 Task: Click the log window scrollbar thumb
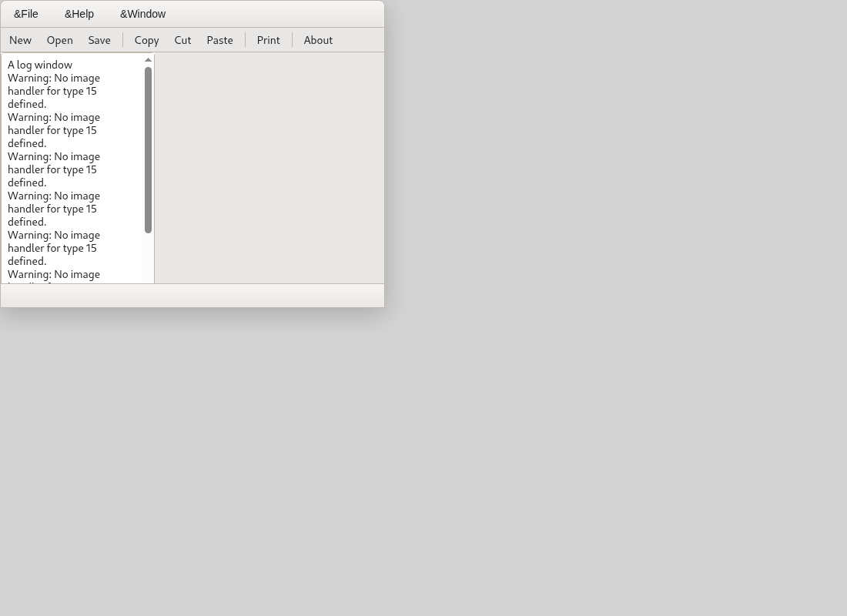coord(148,150)
